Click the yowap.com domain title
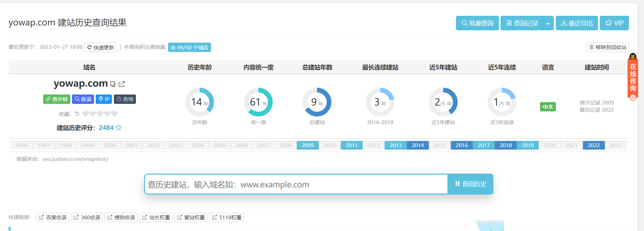The width and height of the screenshot is (644, 231). pos(81,84)
